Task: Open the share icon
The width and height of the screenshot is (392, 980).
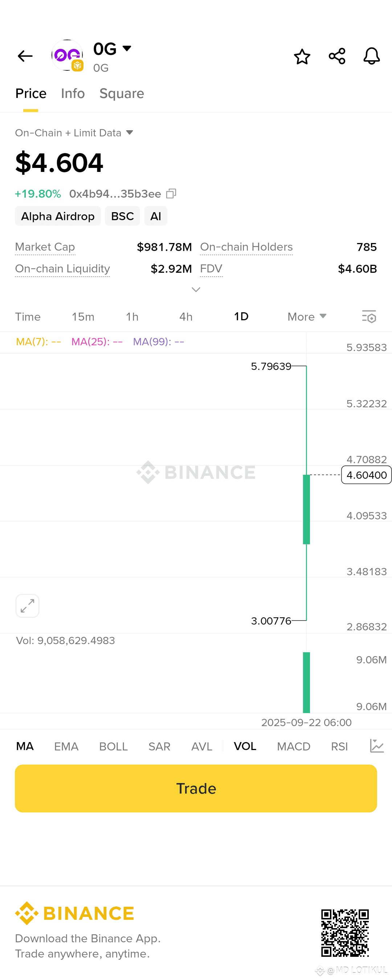Action: pyautogui.click(x=337, y=56)
